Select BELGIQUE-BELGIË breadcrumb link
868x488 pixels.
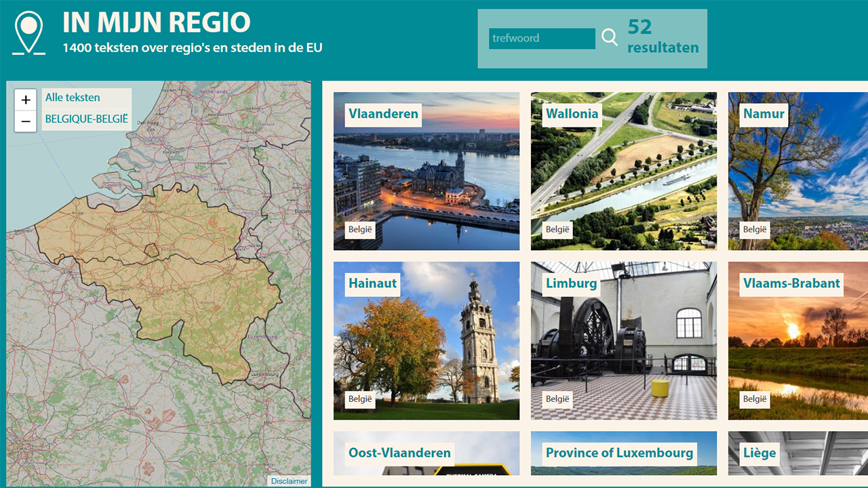pyautogui.click(x=86, y=119)
